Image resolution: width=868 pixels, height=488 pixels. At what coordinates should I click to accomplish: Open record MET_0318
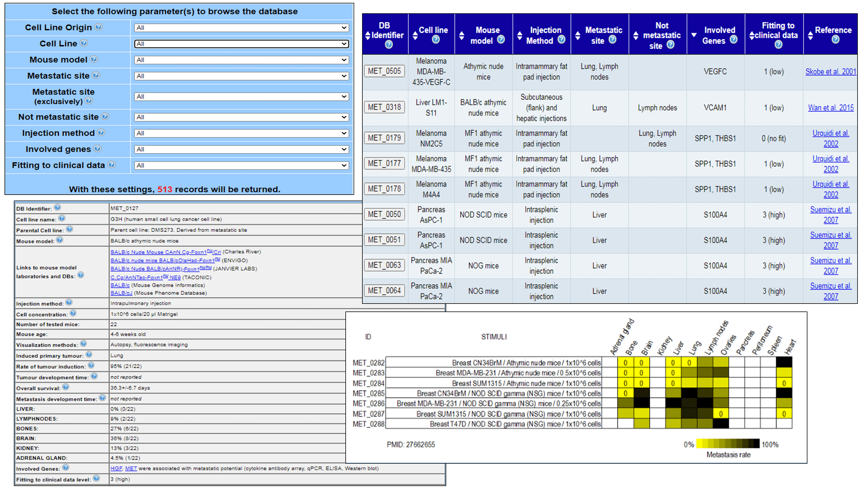pos(384,107)
